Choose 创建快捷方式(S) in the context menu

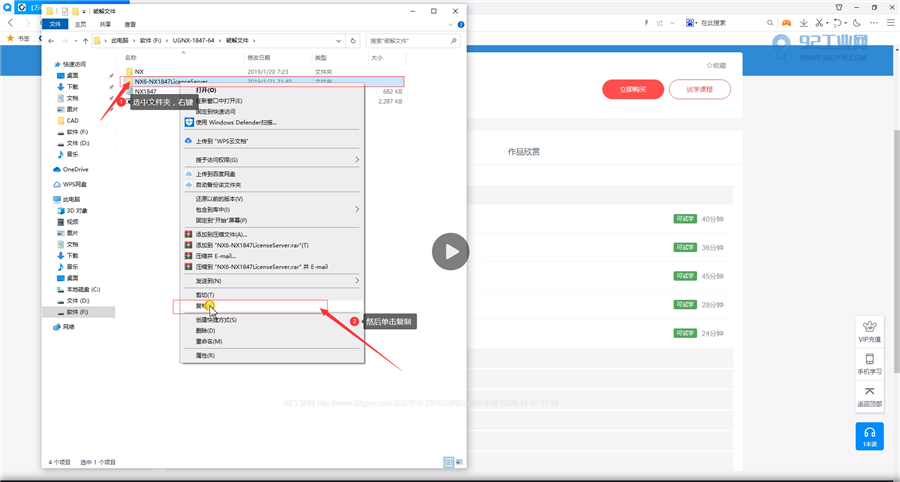click(272, 320)
